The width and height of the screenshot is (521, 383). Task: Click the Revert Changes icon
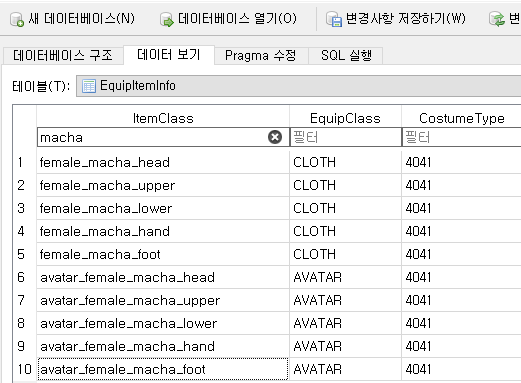[497, 19]
